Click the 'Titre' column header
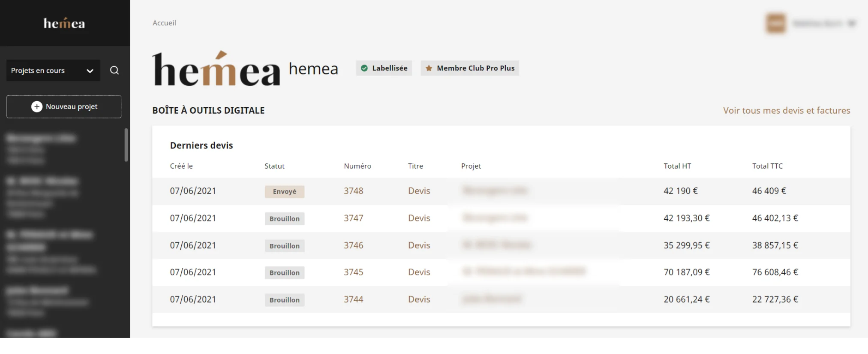868x354 pixels. pos(415,166)
